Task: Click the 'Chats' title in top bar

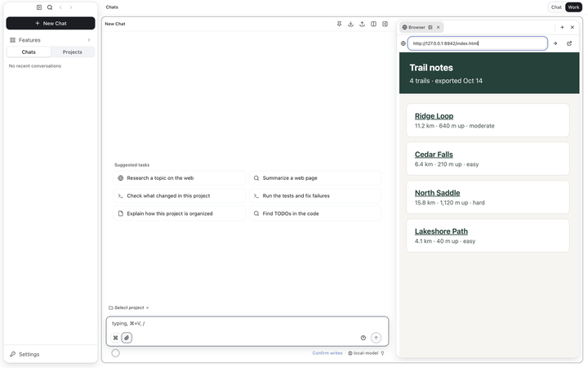Action: tap(112, 7)
